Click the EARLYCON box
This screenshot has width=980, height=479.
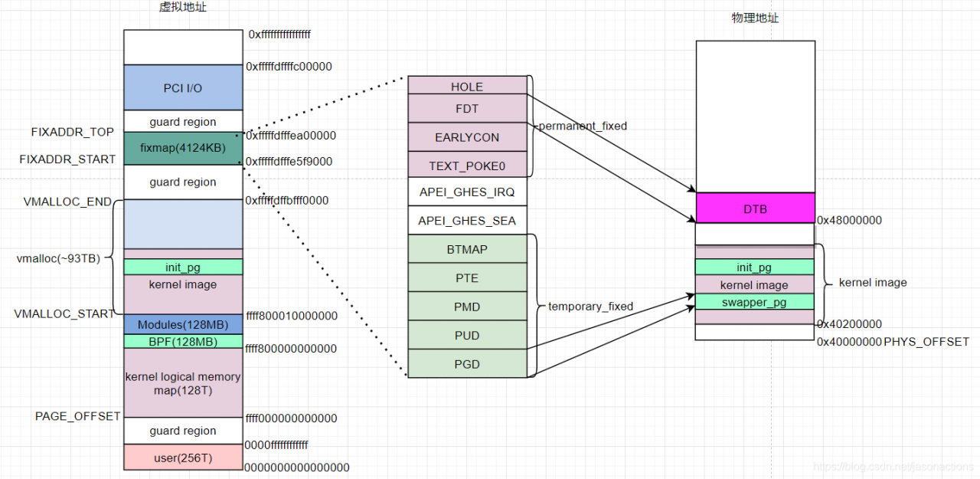click(x=467, y=137)
